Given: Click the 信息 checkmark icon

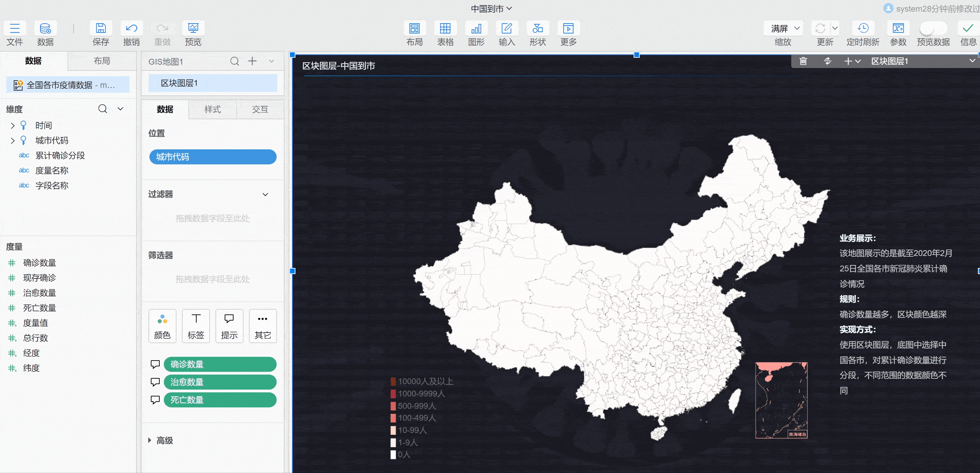Looking at the screenshot, I should 968,28.
